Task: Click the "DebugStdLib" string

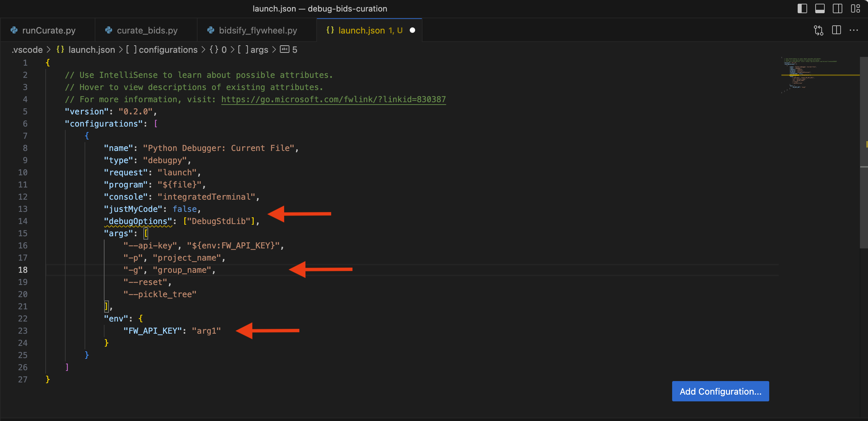Action: click(x=219, y=221)
